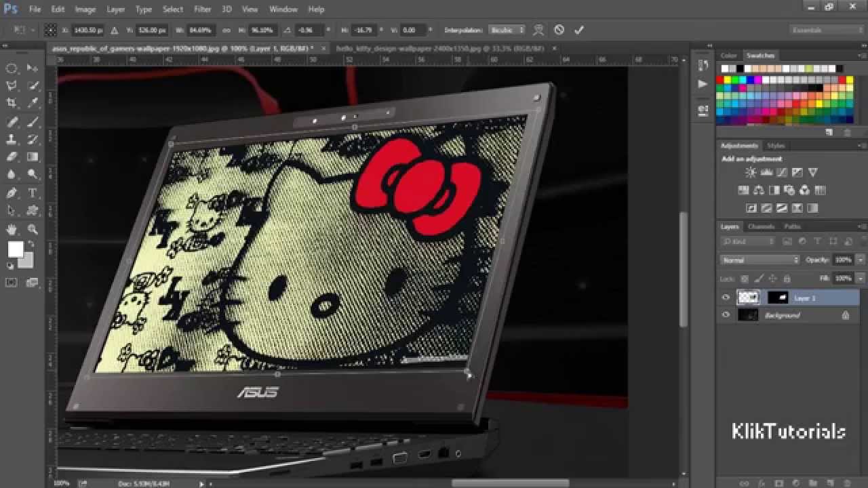Viewport: 868px width, 488px height.
Task: Select the History Brush tool
Action: [33, 140]
